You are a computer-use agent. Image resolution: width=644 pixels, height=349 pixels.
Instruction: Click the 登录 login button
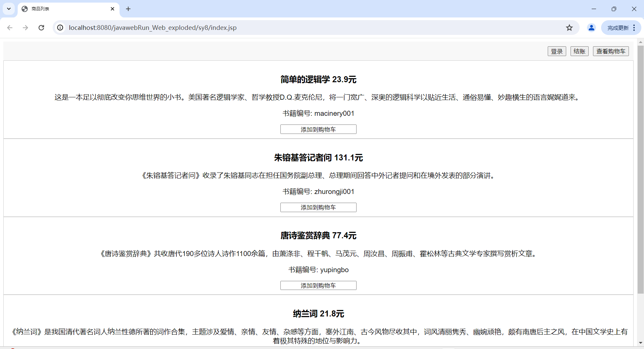[x=557, y=51]
